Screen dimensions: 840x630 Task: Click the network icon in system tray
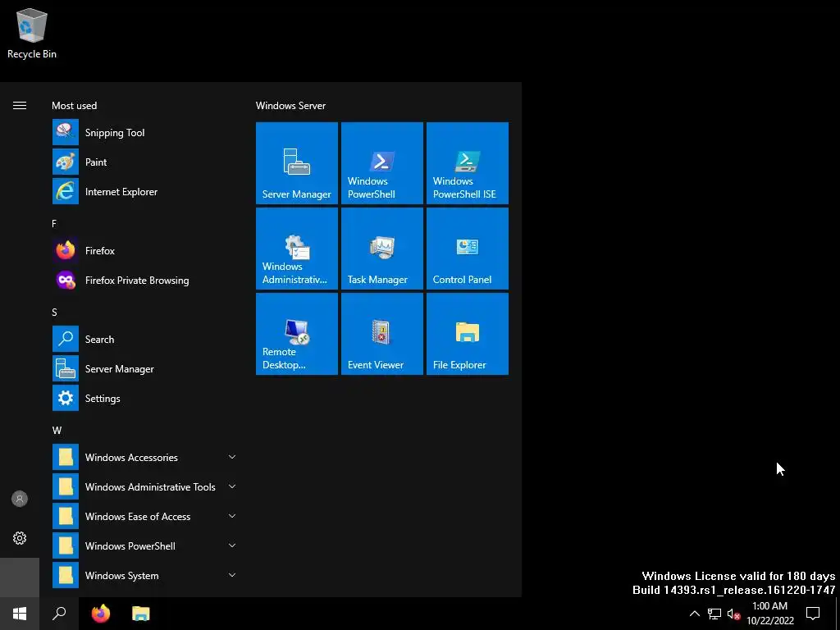(x=714, y=614)
